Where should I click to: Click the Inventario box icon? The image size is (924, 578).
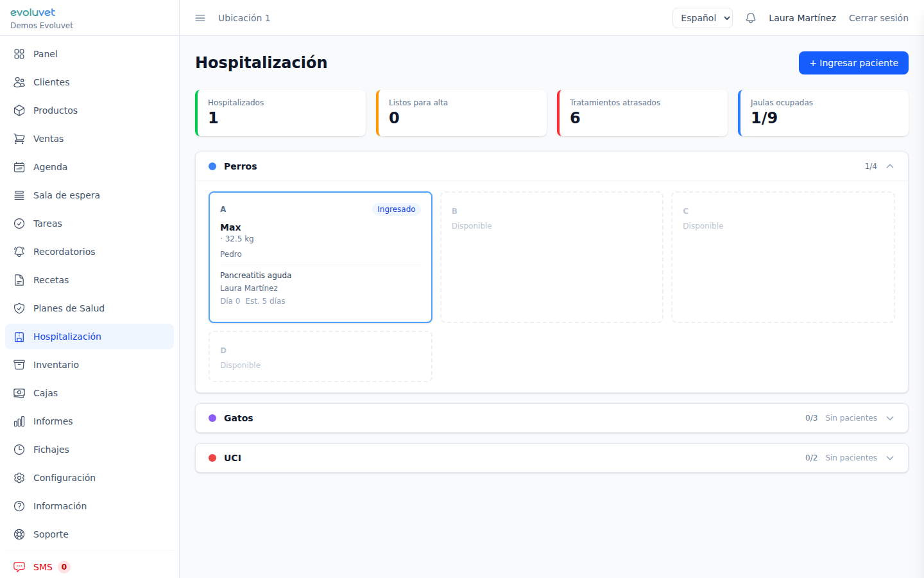coord(19,365)
